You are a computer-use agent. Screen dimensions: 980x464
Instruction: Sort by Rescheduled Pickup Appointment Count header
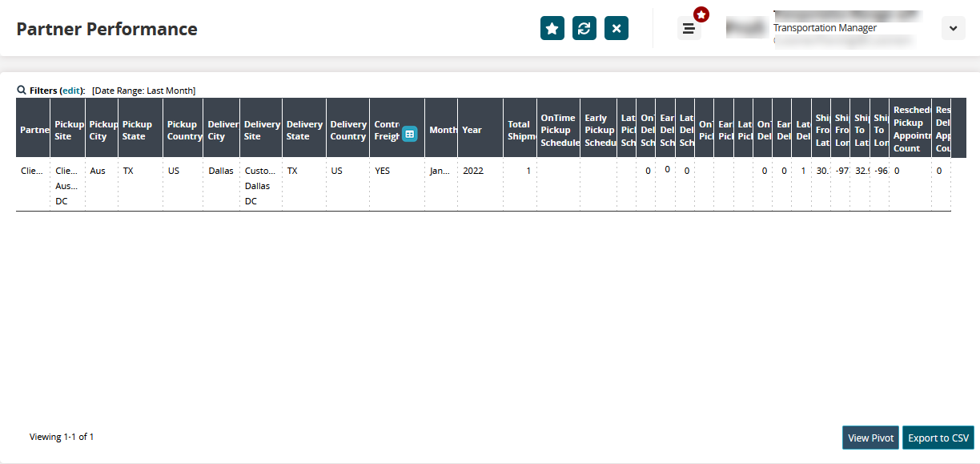[911, 128]
